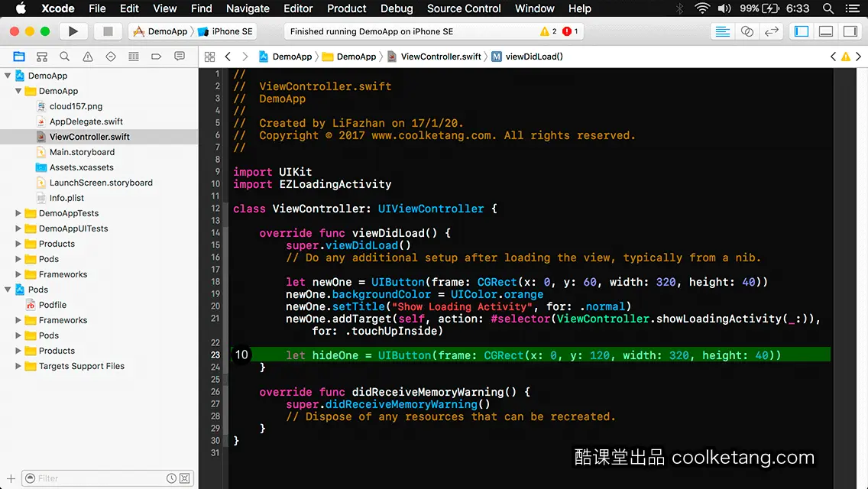
Task: Click line 23 number in gutter
Action: (215, 355)
